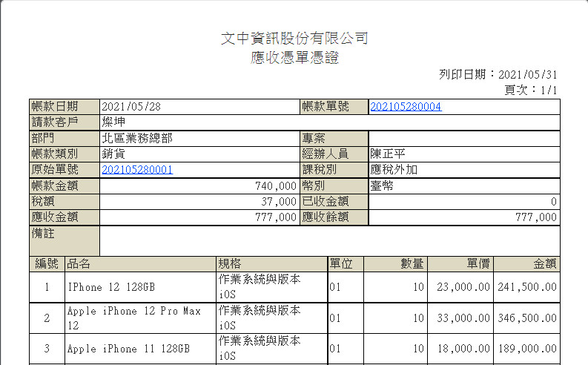Click the quantity 10 in the IPhone 12 128GB row

click(418, 287)
